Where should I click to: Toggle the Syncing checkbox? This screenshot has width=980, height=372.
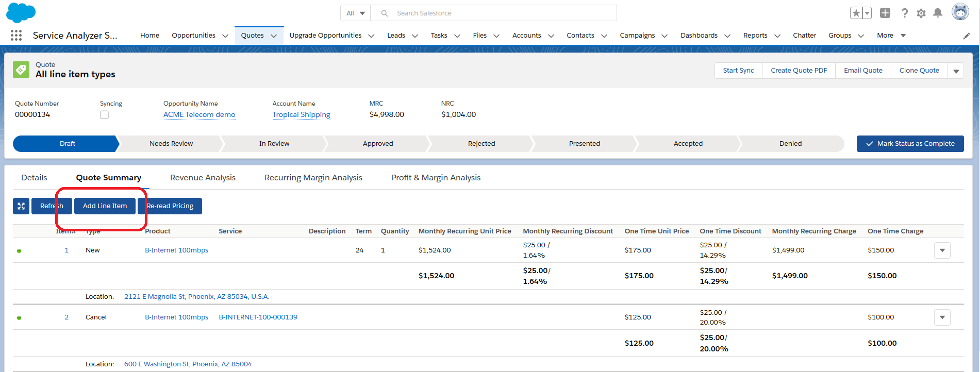pos(105,115)
